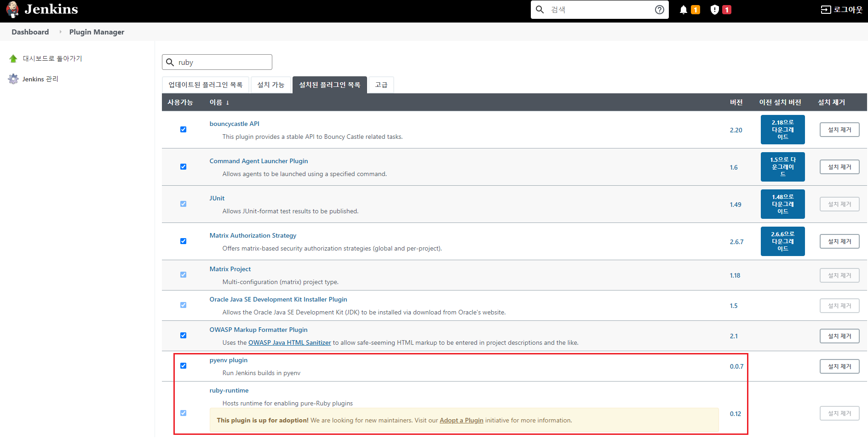Open the pyenv plugin link
The width and height of the screenshot is (868, 439).
228,360
